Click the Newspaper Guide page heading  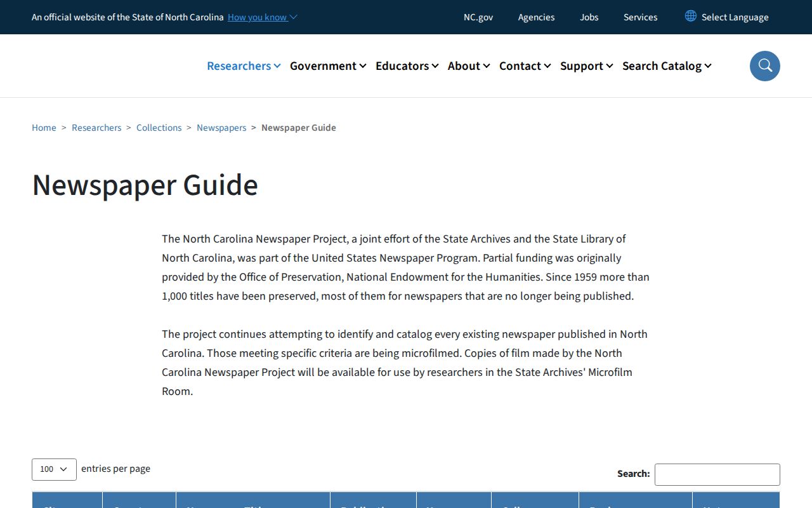pyautogui.click(x=145, y=185)
